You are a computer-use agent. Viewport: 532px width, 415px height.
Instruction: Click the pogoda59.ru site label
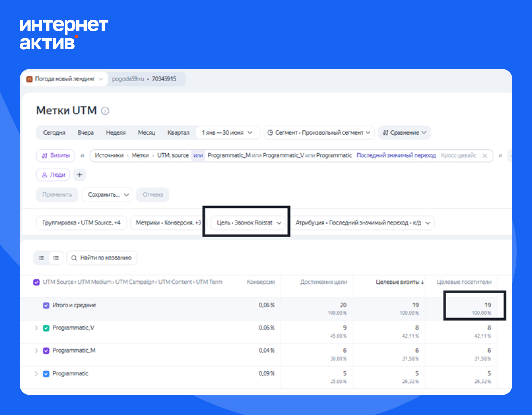(128, 79)
